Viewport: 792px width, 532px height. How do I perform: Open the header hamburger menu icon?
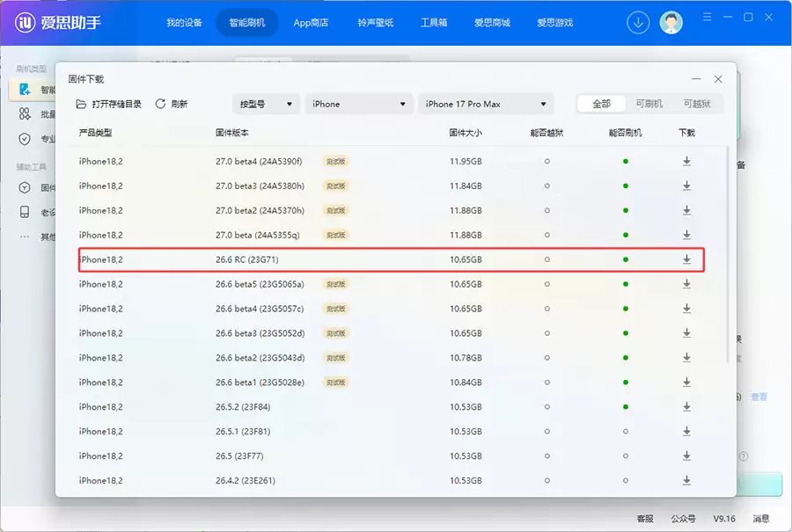point(708,18)
